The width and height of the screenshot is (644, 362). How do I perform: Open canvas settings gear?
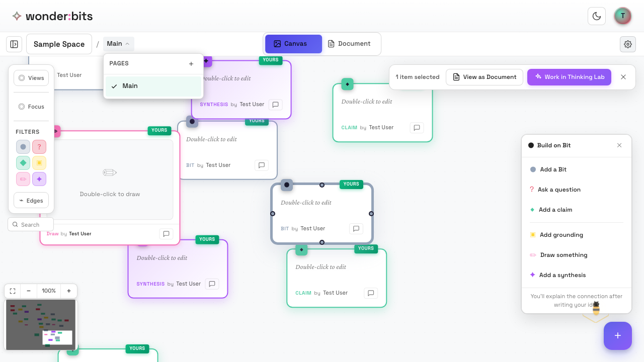point(627,44)
